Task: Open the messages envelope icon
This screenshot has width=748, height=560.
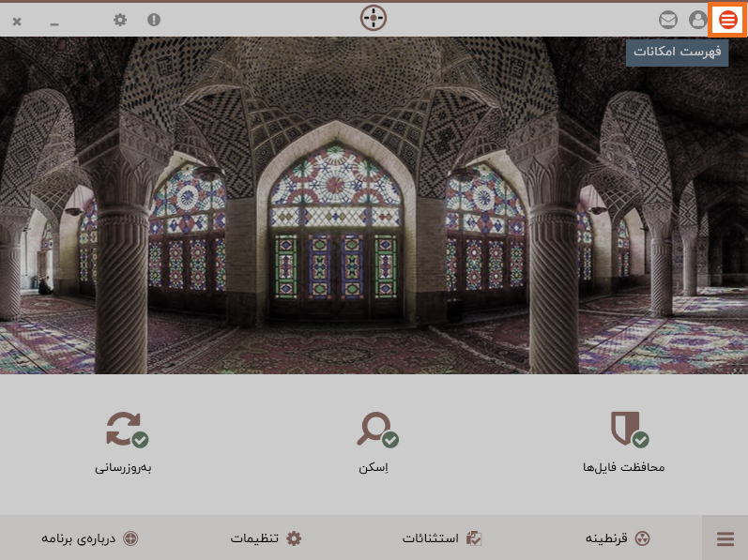Action: click(668, 20)
